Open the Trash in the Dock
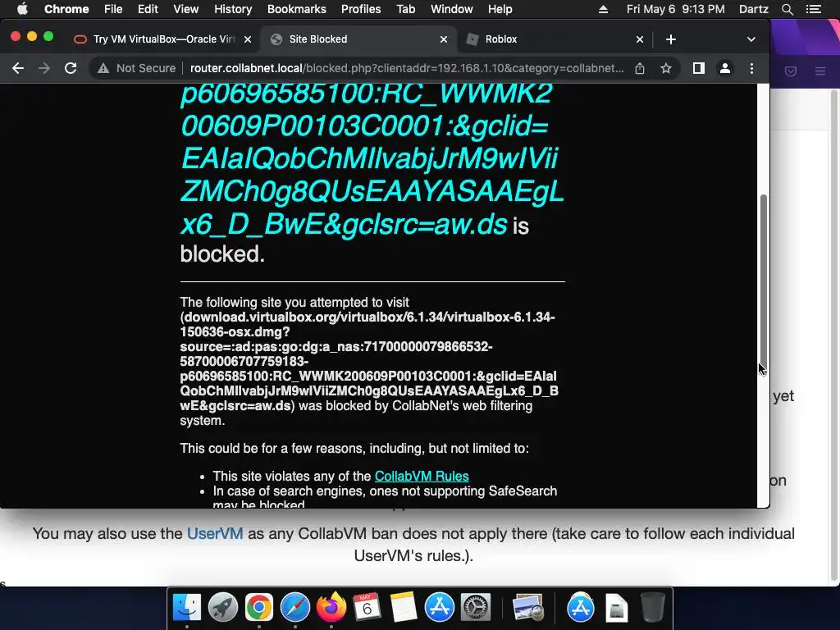 click(x=652, y=608)
